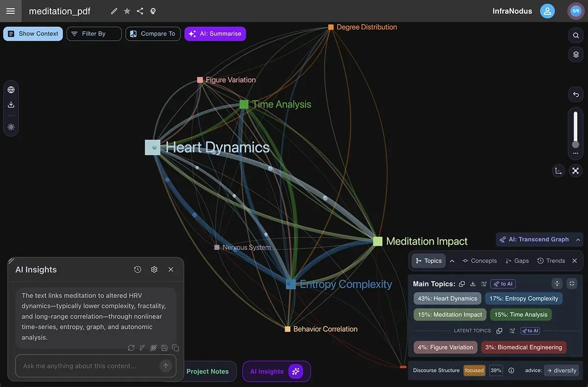The height and width of the screenshot is (387, 588).
Task: Click the focused discourse badge
Action: [474, 370]
